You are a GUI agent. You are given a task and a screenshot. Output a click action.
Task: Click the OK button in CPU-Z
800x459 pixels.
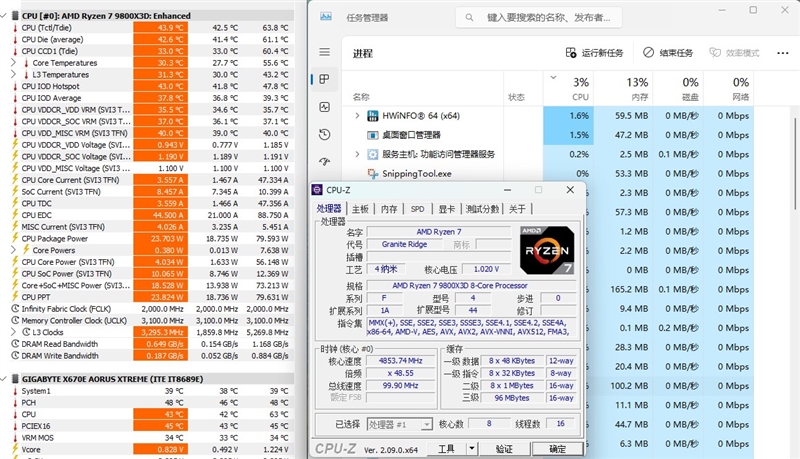click(x=557, y=449)
